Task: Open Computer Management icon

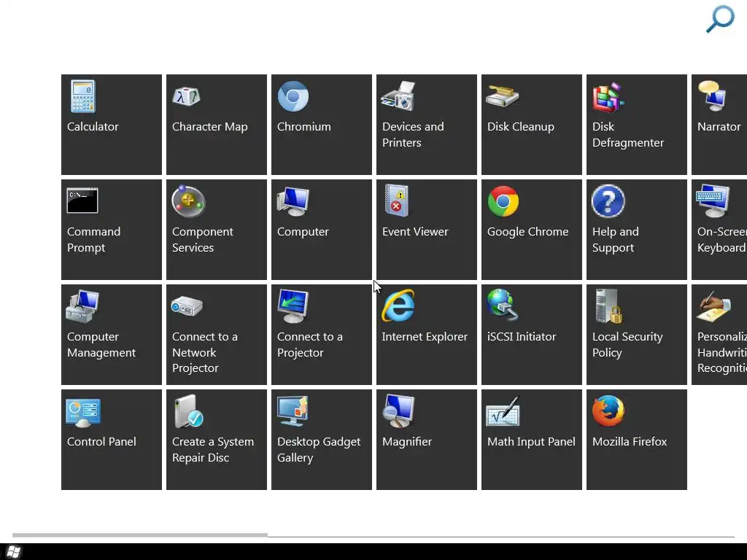Action: click(82, 306)
